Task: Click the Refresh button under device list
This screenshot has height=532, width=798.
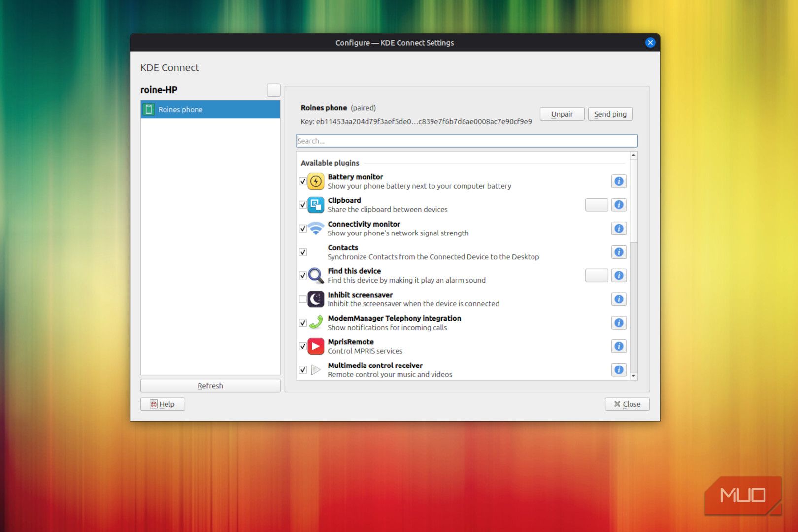Action: click(210, 386)
